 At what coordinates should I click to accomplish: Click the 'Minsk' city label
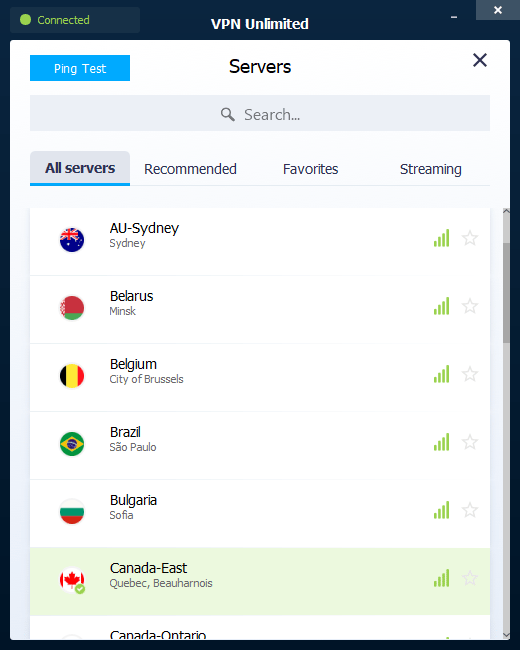click(122, 311)
